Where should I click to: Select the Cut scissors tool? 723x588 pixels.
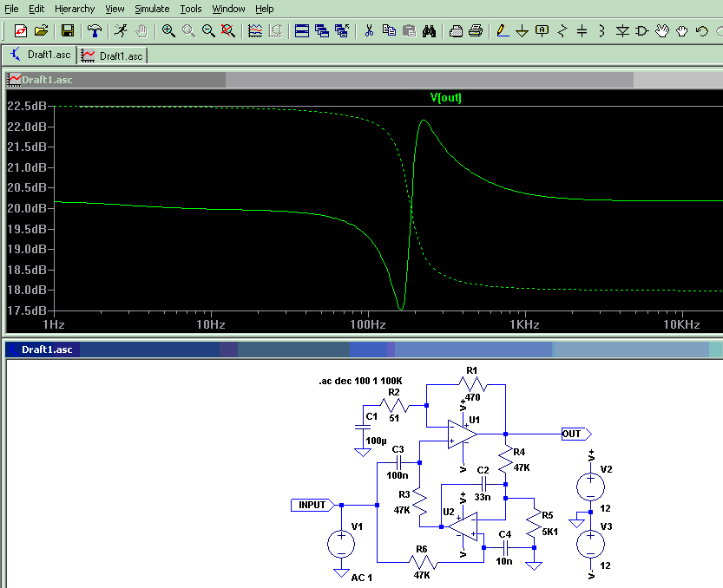pyautogui.click(x=369, y=31)
